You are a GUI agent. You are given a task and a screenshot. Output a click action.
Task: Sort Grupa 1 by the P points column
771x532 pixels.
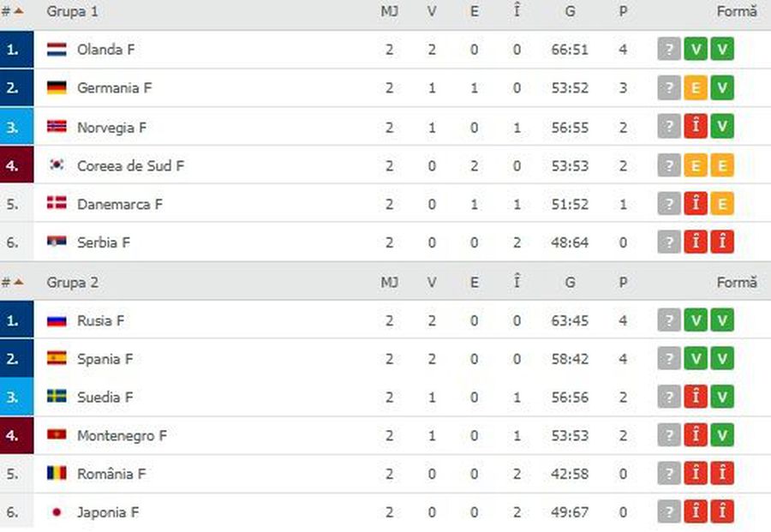(623, 11)
